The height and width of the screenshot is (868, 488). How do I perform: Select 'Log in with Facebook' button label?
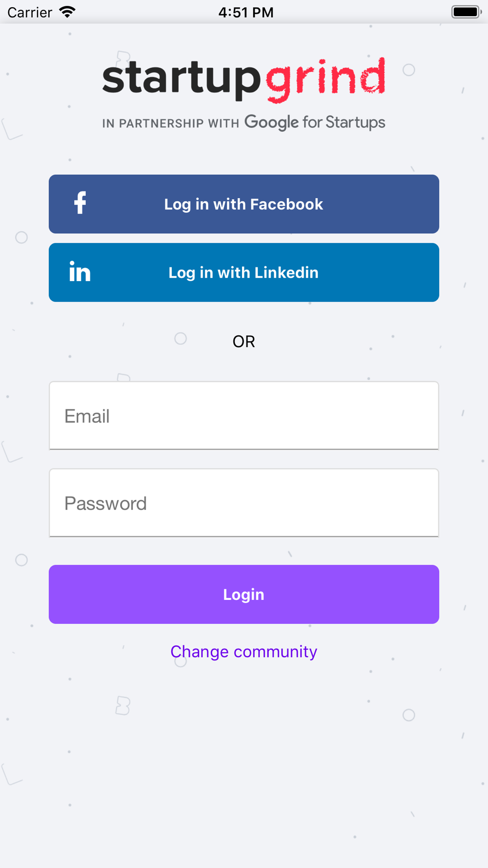click(x=244, y=204)
